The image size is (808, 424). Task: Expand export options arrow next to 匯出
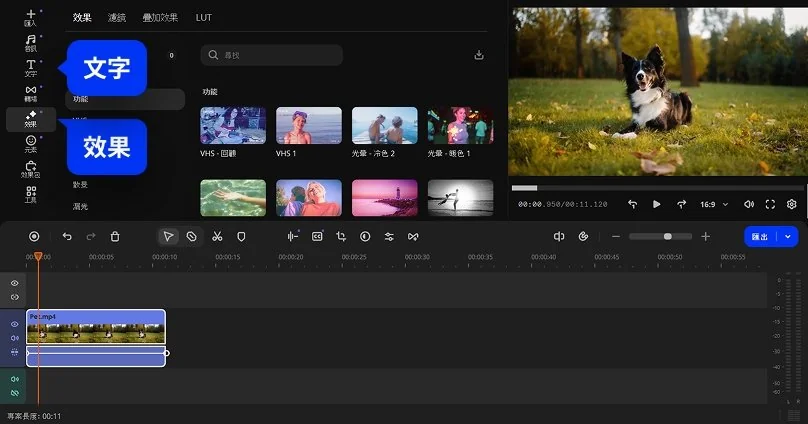click(789, 236)
